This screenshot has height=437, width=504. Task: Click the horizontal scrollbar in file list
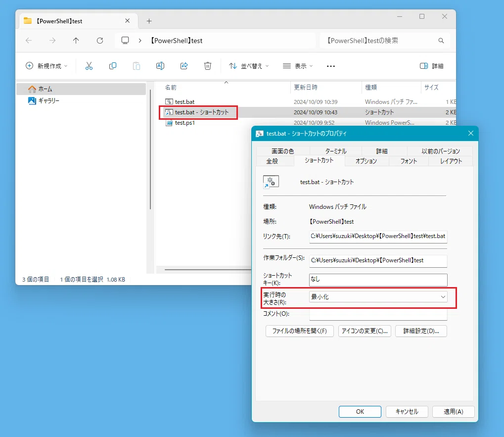tap(208, 269)
